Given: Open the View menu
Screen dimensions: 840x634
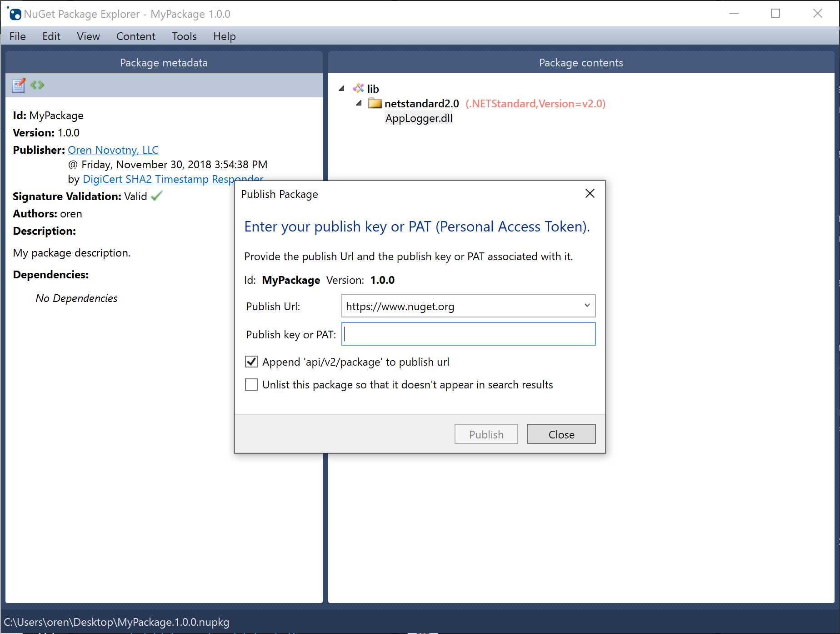Looking at the screenshot, I should tap(88, 36).
